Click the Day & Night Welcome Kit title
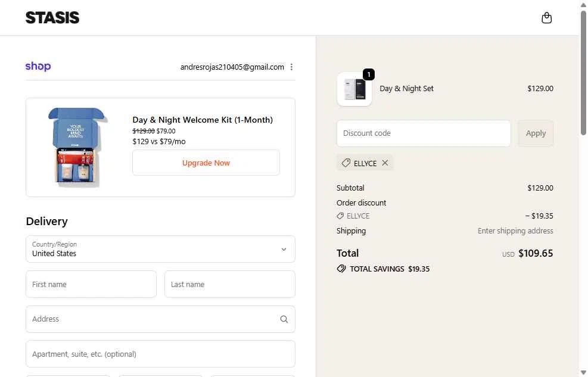 [x=203, y=120]
